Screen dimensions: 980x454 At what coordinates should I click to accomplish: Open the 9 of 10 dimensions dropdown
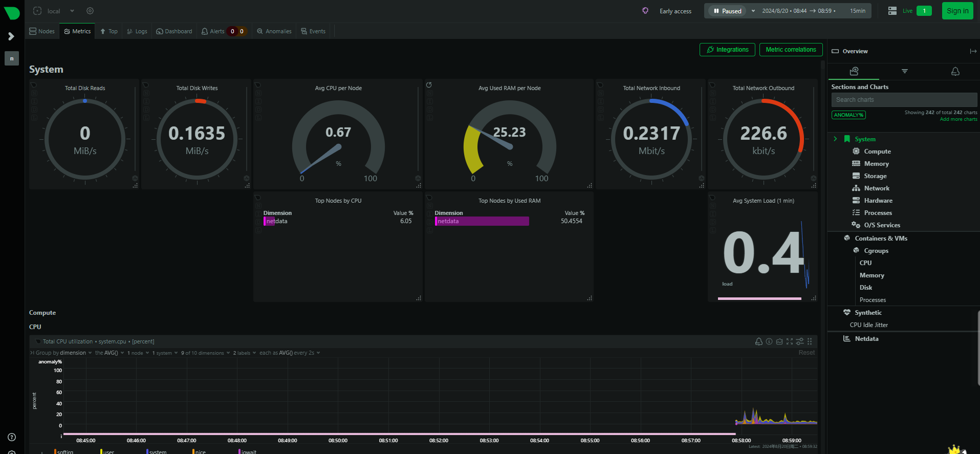point(204,353)
